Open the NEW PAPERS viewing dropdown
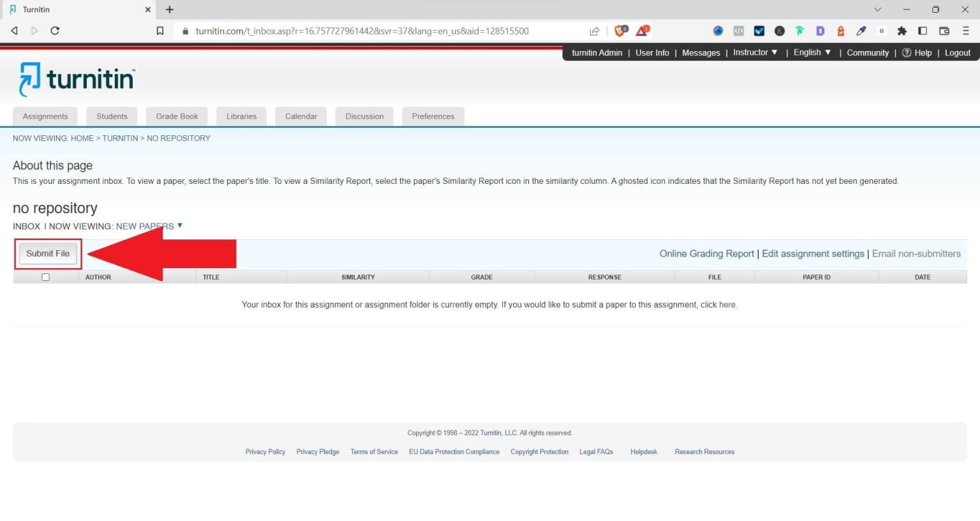The height and width of the screenshot is (521, 980). pyautogui.click(x=149, y=226)
